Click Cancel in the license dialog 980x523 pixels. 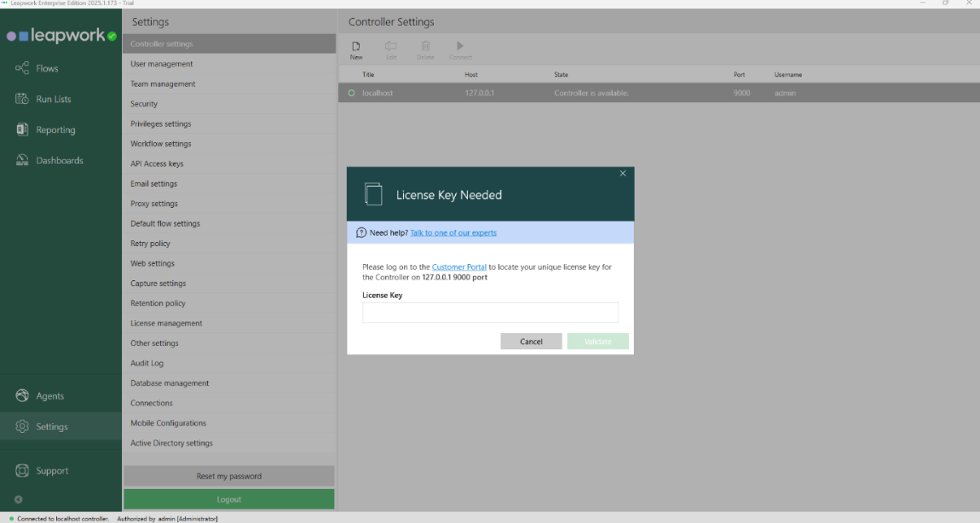coord(531,342)
